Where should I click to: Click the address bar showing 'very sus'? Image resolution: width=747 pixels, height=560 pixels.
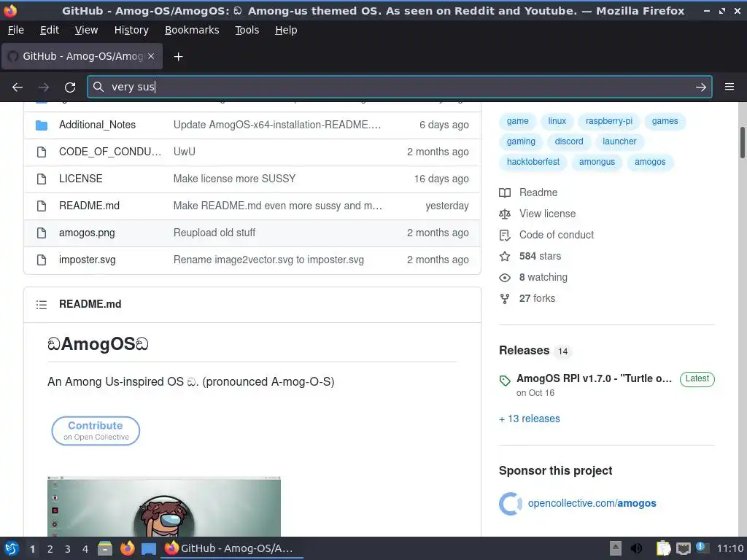(399, 87)
